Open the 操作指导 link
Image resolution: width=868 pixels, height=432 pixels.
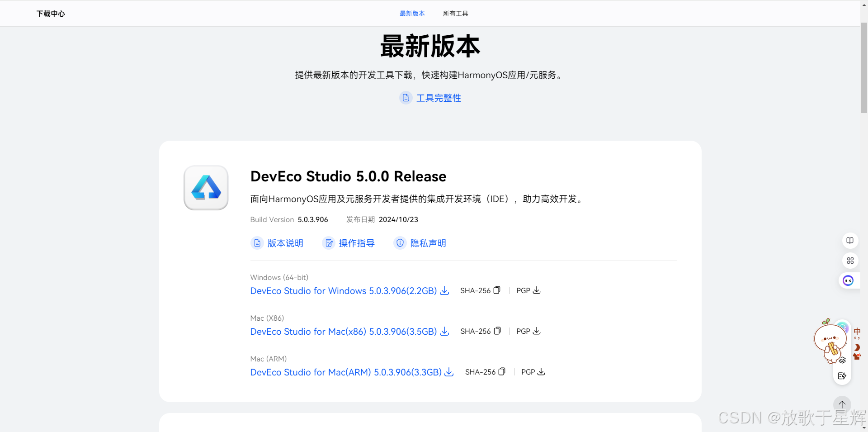(x=357, y=243)
